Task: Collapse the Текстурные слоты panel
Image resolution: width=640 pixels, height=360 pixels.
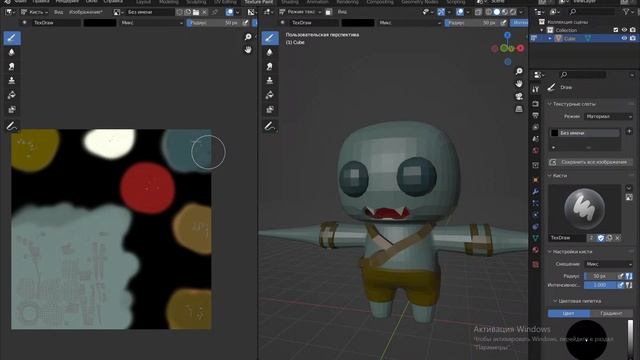Action: pyautogui.click(x=571, y=104)
